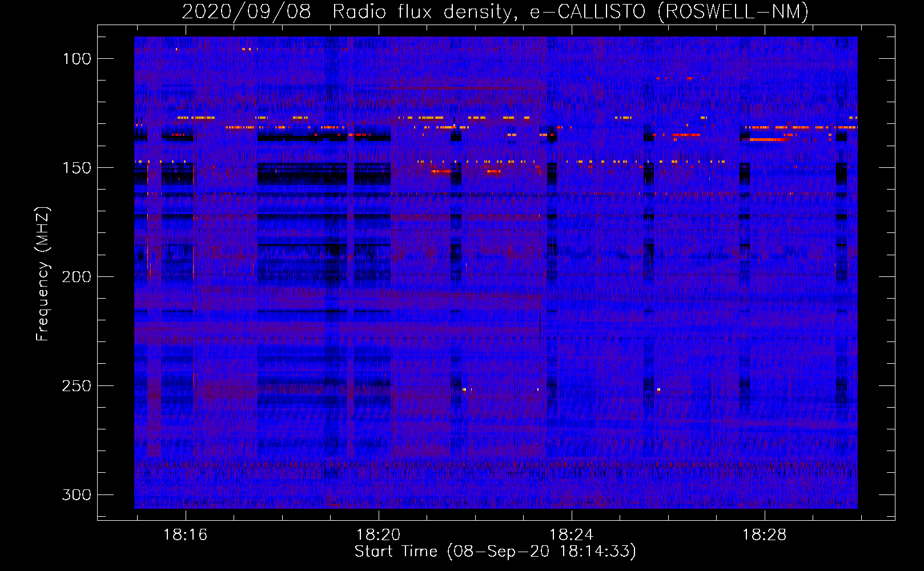Click the '18:24' time tick label
Screen dimensions: 924x571
pyautogui.click(x=572, y=535)
